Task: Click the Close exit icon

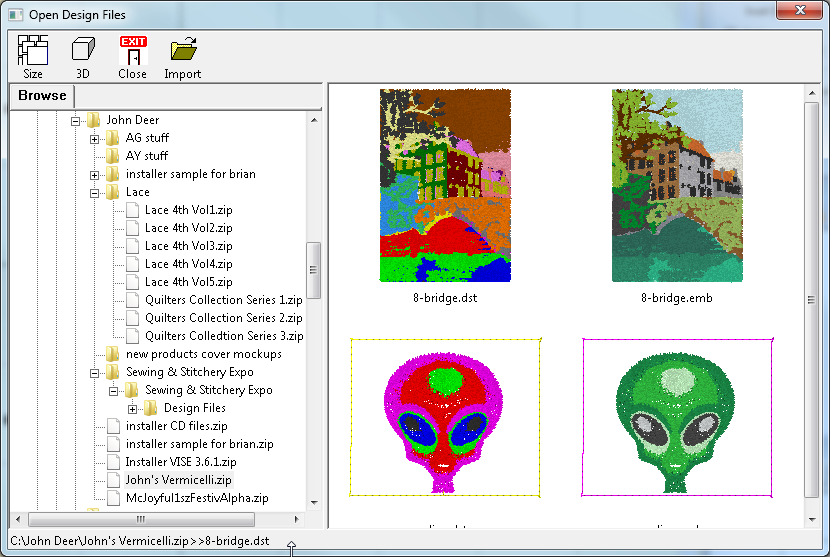Action: tap(132, 52)
